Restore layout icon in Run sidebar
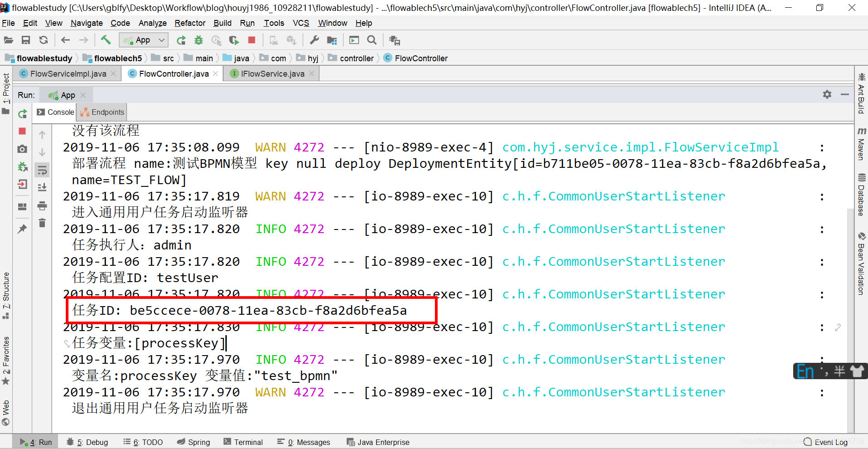Screen dimensions: 868x449 pos(22,207)
